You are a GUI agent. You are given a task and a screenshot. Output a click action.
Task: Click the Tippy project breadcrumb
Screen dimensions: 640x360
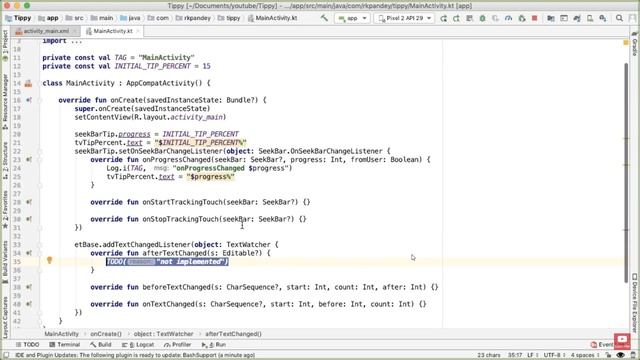18,18
